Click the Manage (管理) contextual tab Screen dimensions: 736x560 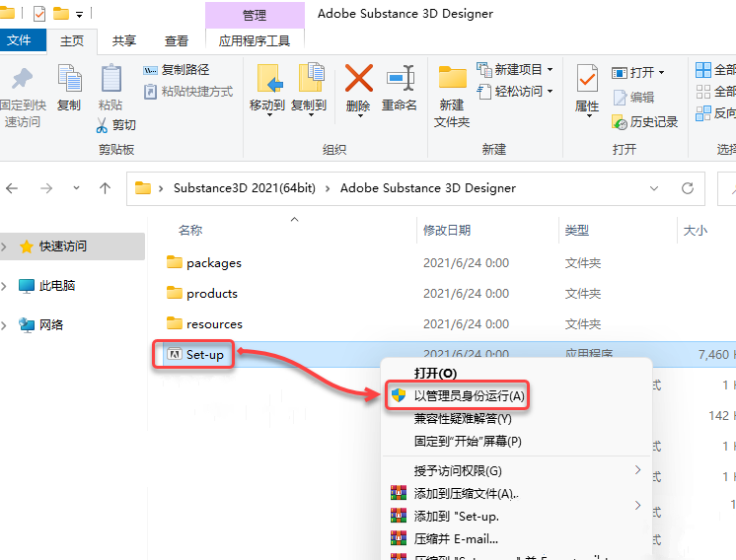click(255, 15)
